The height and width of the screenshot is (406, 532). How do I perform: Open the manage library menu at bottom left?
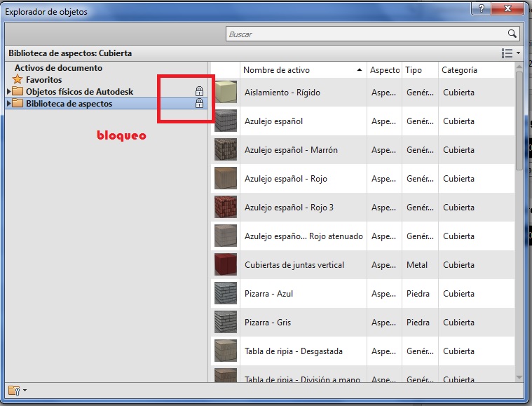17,391
